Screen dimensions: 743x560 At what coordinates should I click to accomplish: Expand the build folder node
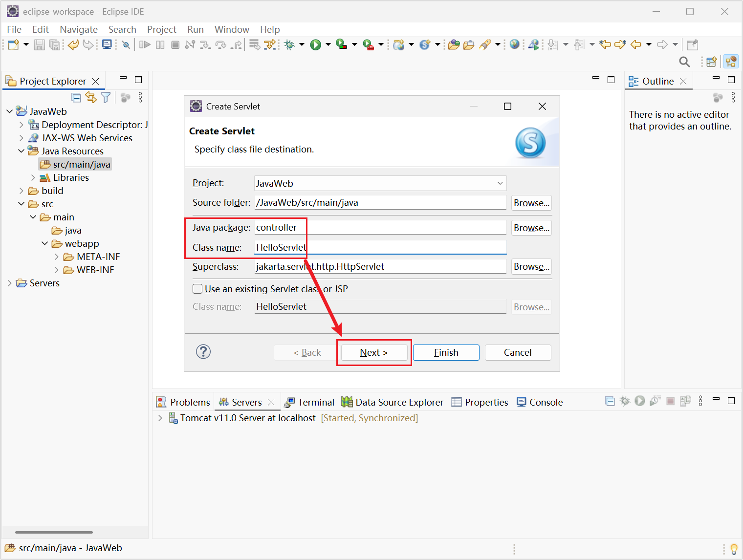click(x=21, y=191)
